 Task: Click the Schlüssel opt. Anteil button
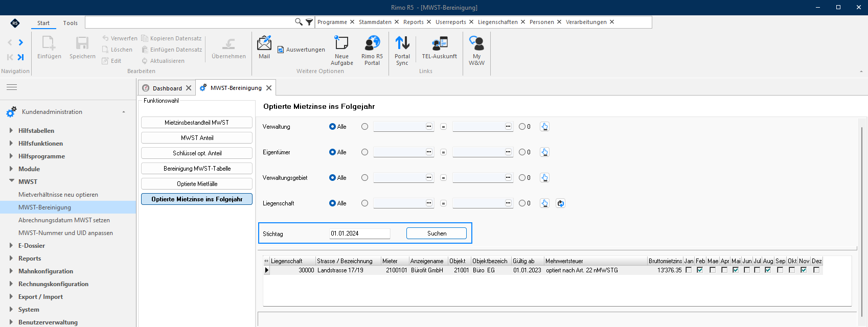click(x=197, y=153)
